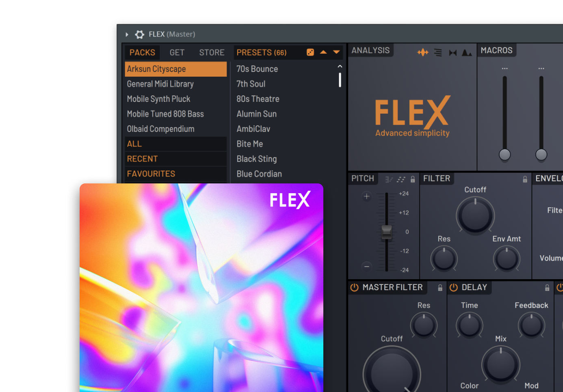
Task: Select the Olbaid Compendium pack
Action: pos(176,129)
